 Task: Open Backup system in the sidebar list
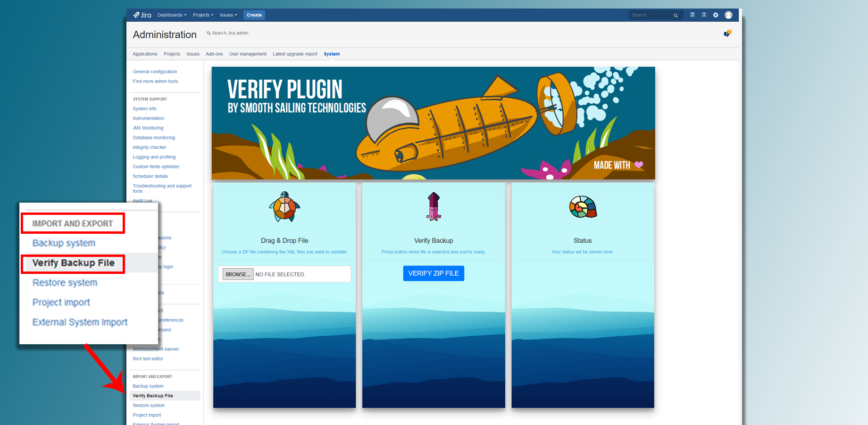(x=148, y=386)
